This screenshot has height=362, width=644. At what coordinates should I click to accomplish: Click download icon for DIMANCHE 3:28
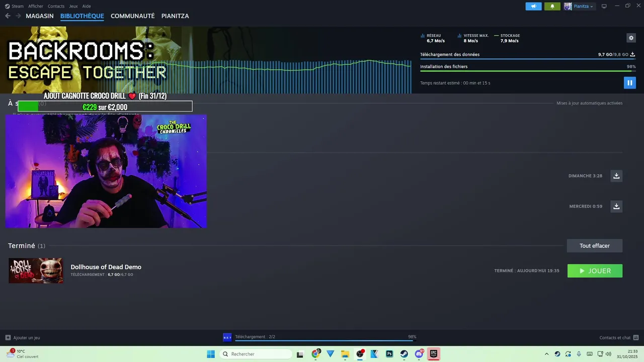click(616, 175)
